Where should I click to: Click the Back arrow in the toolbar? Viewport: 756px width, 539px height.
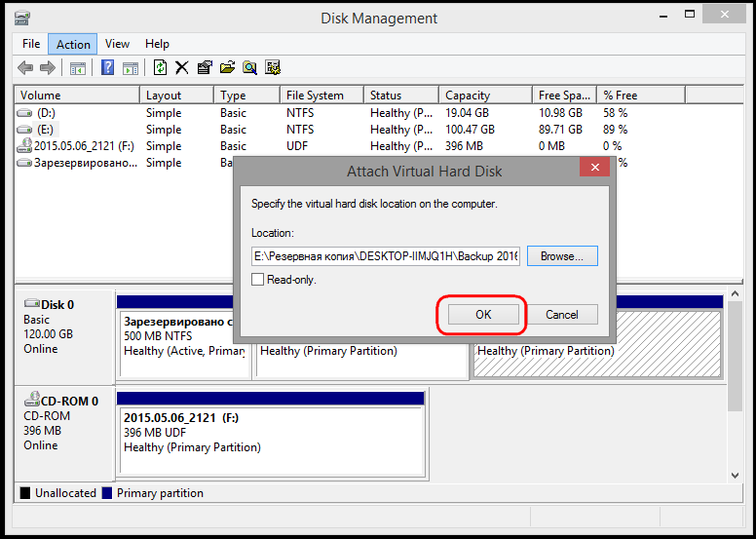25,67
